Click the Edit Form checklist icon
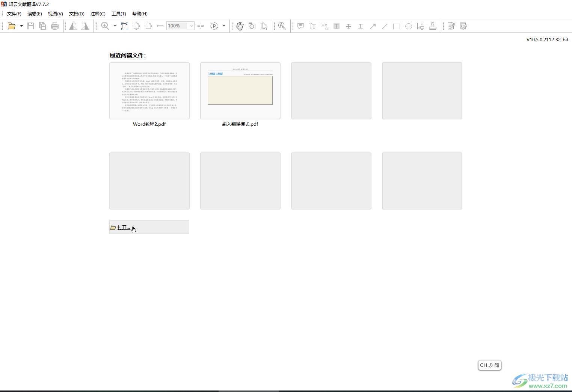Image resolution: width=572 pixels, height=392 pixels. pyautogui.click(x=463, y=26)
